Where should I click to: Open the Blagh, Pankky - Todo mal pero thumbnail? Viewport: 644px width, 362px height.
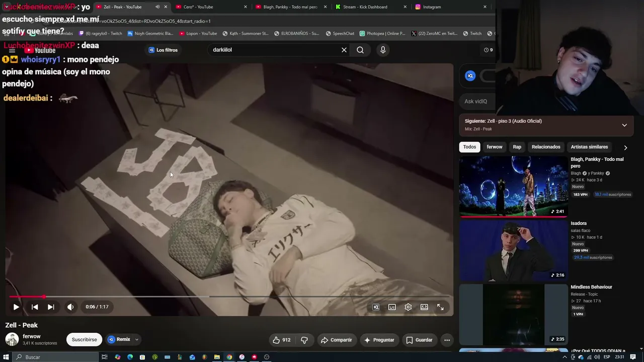[513, 186]
